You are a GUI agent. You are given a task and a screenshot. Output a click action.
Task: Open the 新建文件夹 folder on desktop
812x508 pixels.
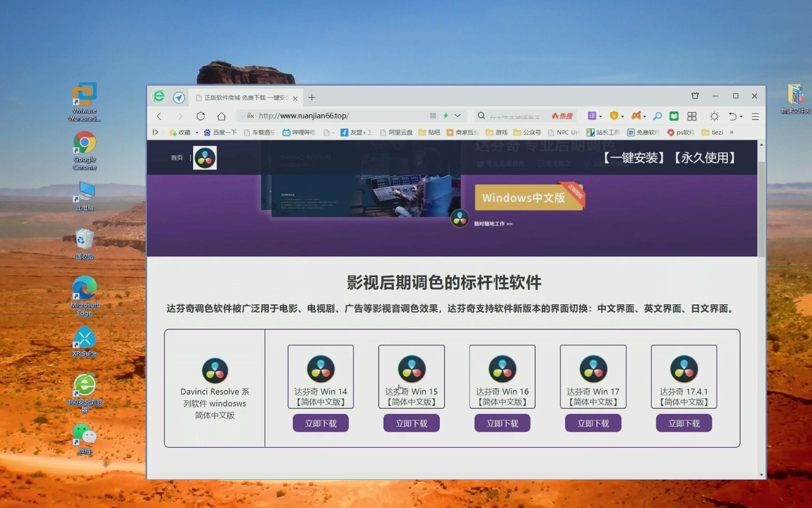(x=796, y=98)
